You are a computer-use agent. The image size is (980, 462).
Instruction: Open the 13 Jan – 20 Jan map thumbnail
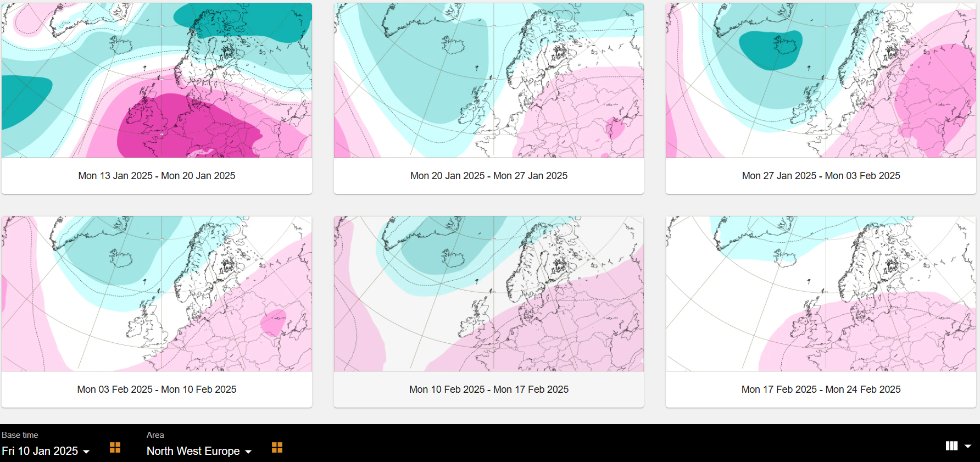157,80
